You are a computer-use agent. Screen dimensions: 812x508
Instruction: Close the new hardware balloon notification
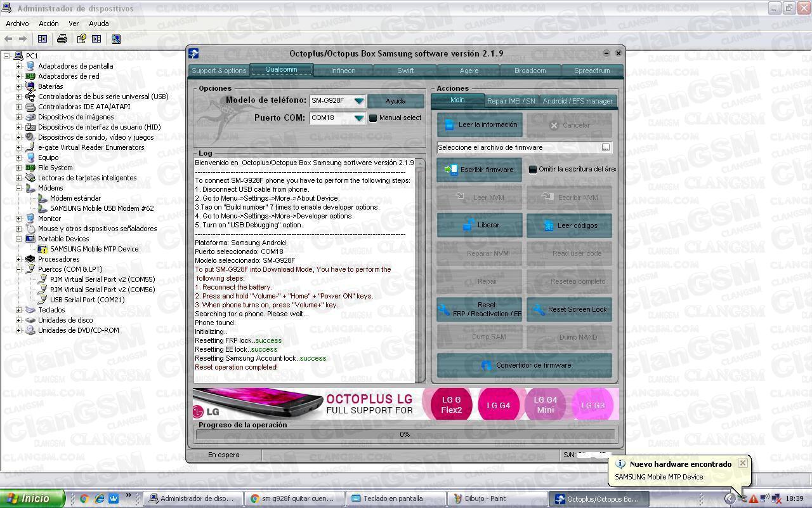742,463
